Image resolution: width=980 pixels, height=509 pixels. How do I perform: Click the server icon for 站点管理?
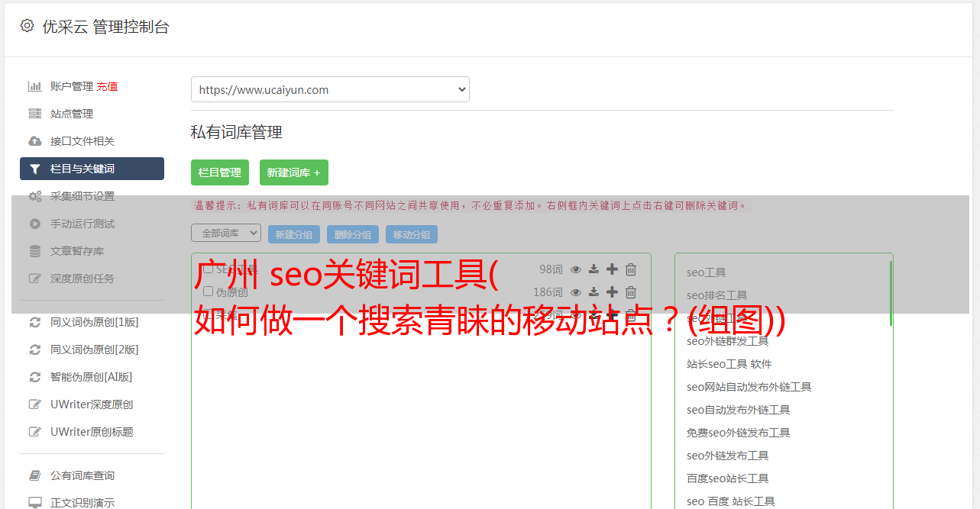34,114
